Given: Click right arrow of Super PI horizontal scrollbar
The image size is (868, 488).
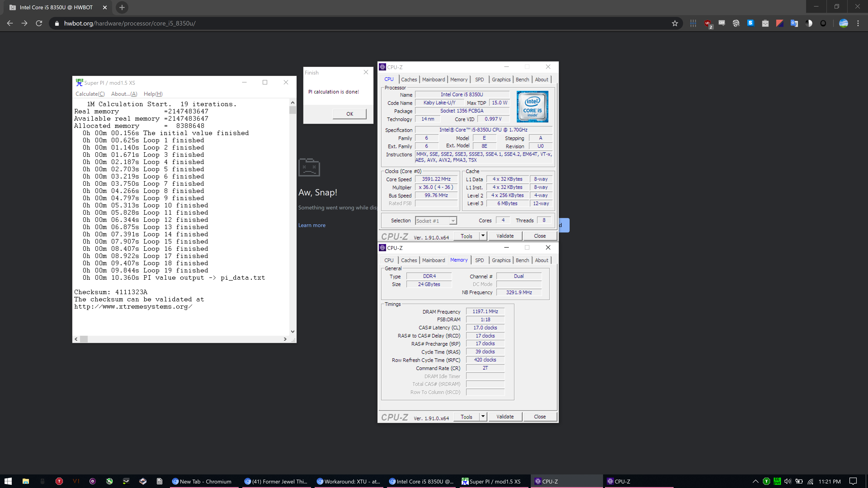Looking at the screenshot, I should point(285,339).
